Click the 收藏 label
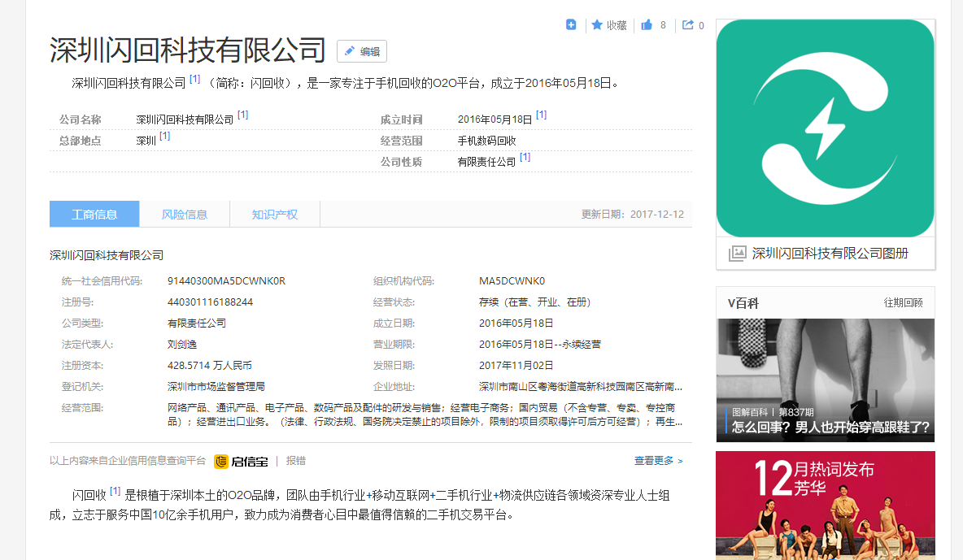This screenshot has height=560, width=963. (x=617, y=25)
